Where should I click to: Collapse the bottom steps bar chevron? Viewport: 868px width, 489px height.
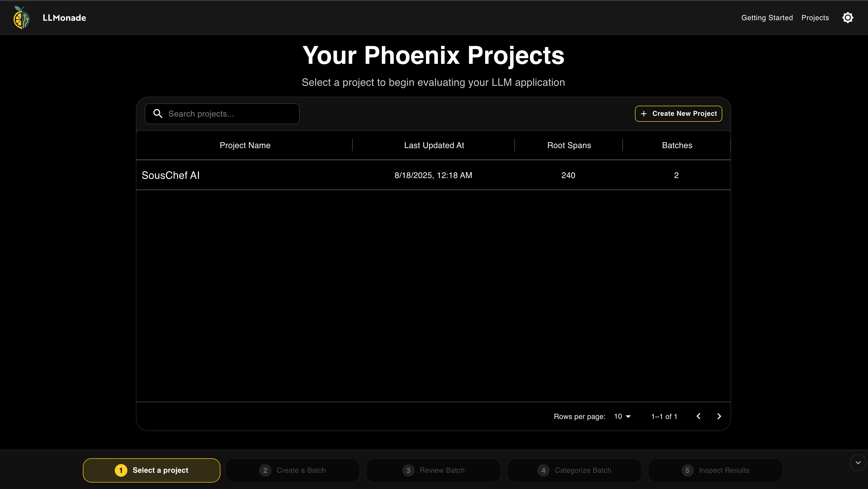click(x=858, y=463)
